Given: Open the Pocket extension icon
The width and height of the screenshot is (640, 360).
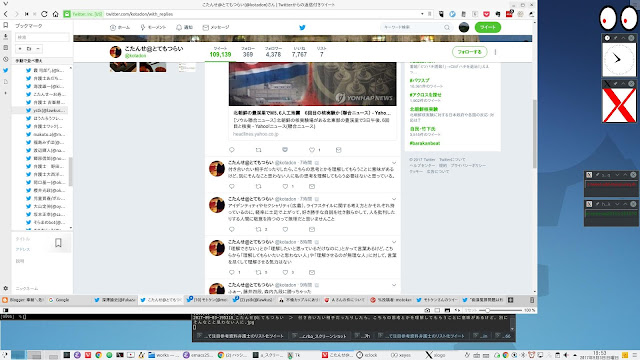Looking at the screenshot, I should (x=486, y=14).
